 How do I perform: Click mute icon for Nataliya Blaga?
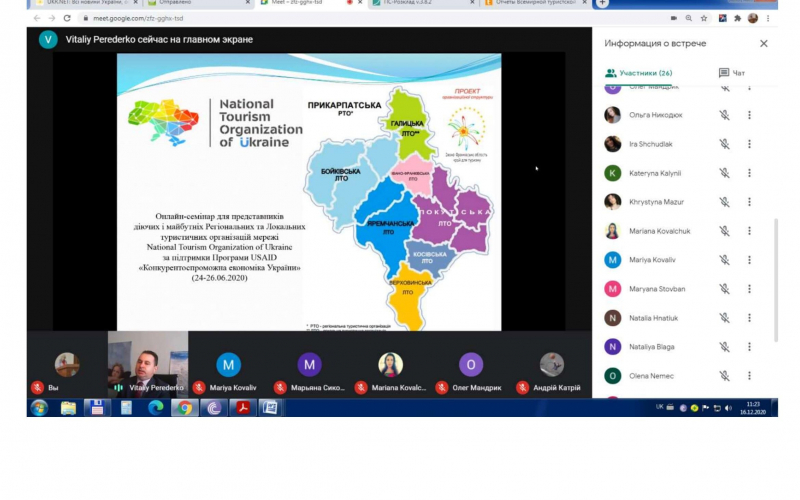[x=724, y=347]
